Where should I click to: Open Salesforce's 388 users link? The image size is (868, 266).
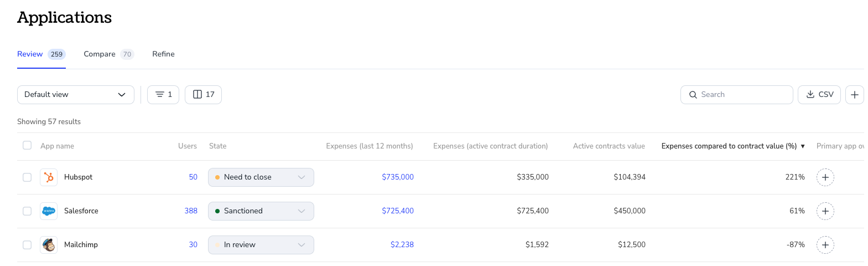pyautogui.click(x=191, y=211)
